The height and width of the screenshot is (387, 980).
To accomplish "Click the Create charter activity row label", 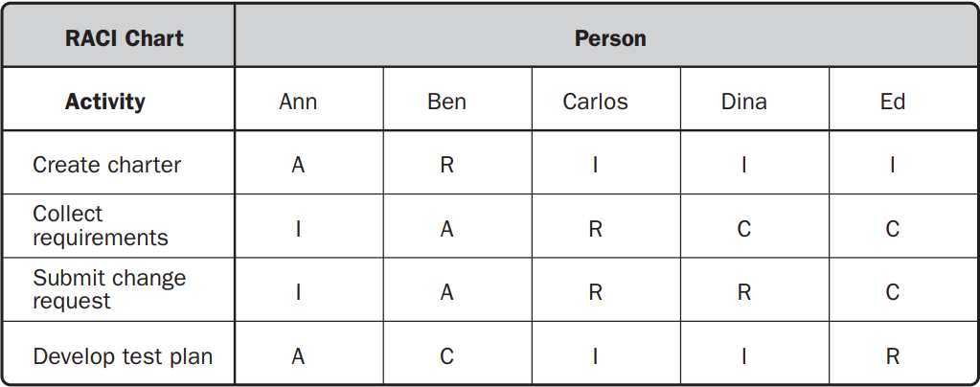I will click(x=106, y=165).
